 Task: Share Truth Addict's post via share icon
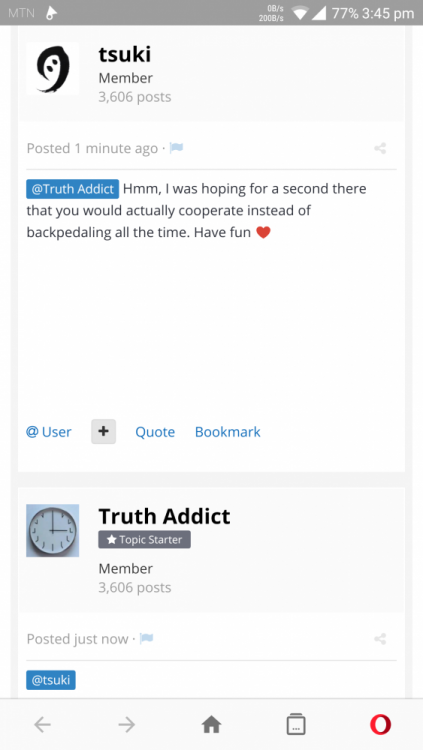tap(380, 639)
